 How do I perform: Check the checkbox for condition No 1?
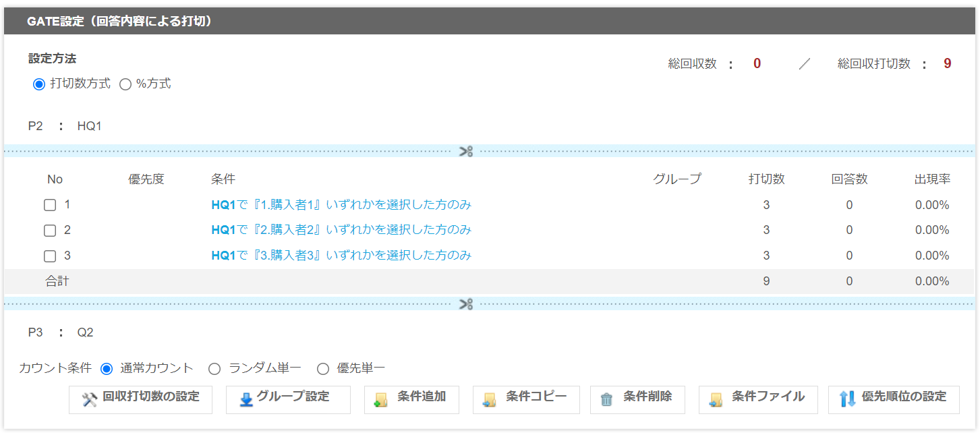click(50, 205)
